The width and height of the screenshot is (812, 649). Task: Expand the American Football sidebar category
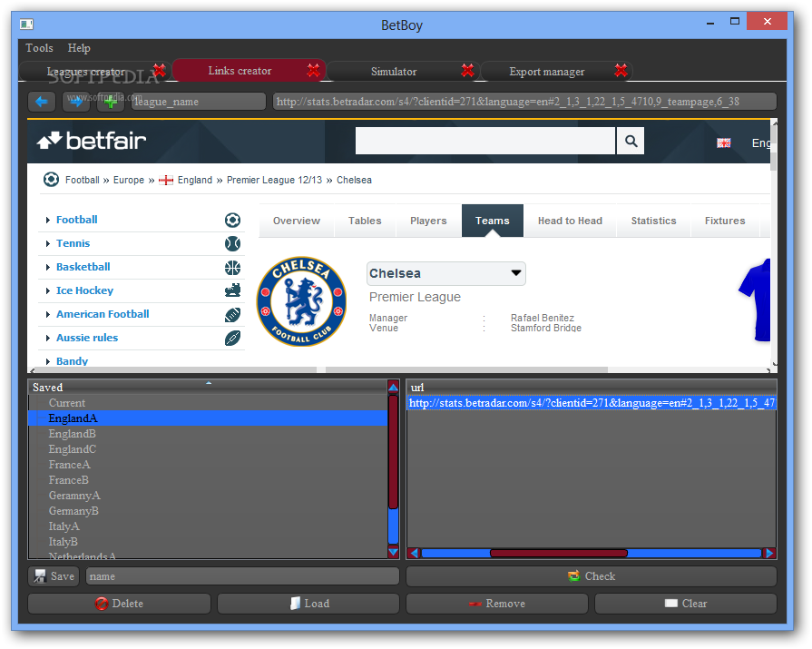tap(48, 314)
